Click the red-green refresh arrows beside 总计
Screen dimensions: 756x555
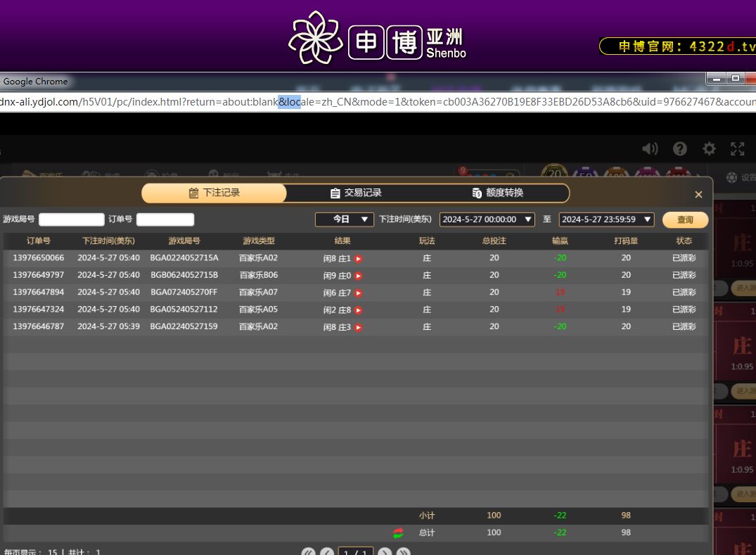point(398,533)
